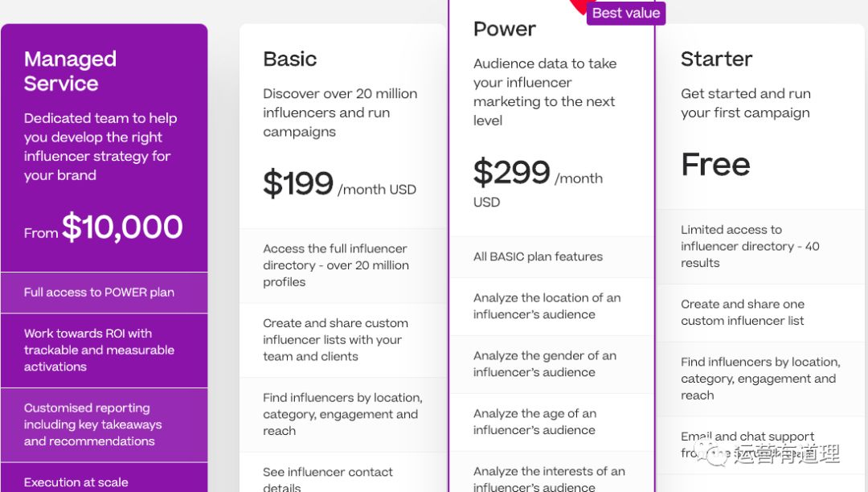Click the From $10,000 price

pyautogui.click(x=104, y=227)
